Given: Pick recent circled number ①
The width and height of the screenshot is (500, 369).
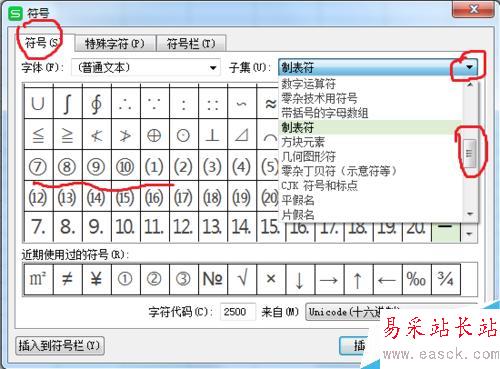Looking at the screenshot, I should tap(126, 279).
